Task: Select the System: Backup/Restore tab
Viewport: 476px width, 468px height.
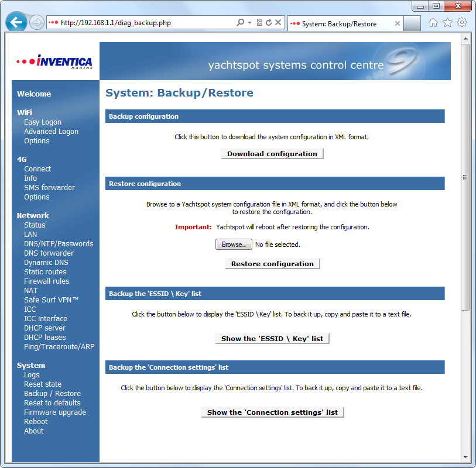Action: [x=345, y=23]
